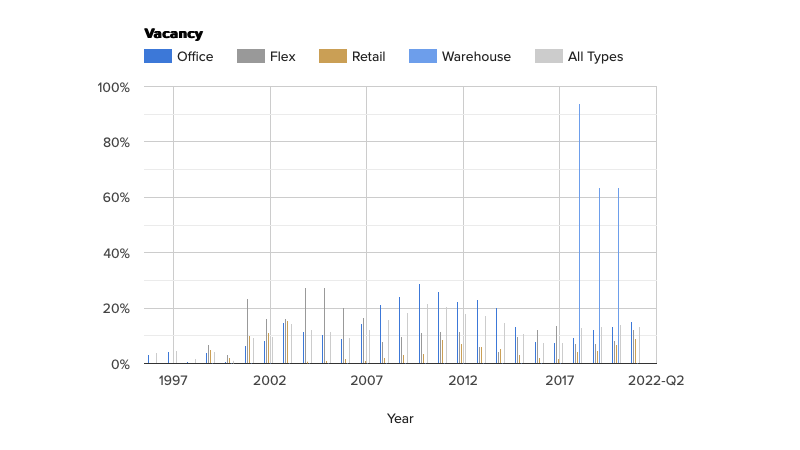The width and height of the screenshot is (800, 450).
Task: Hide the Flex series via legend label
Action: (283, 57)
